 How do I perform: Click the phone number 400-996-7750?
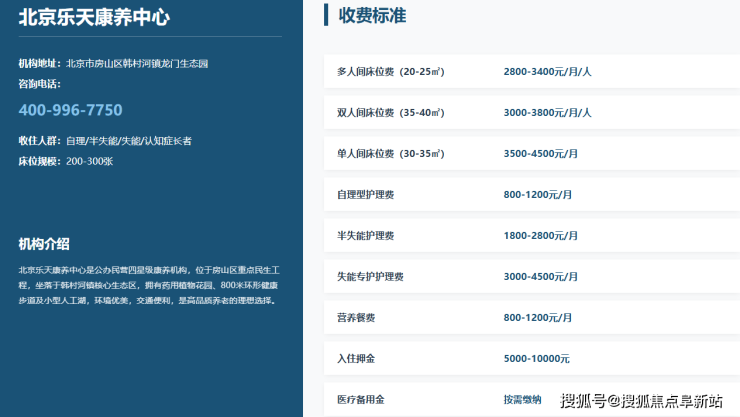70,110
